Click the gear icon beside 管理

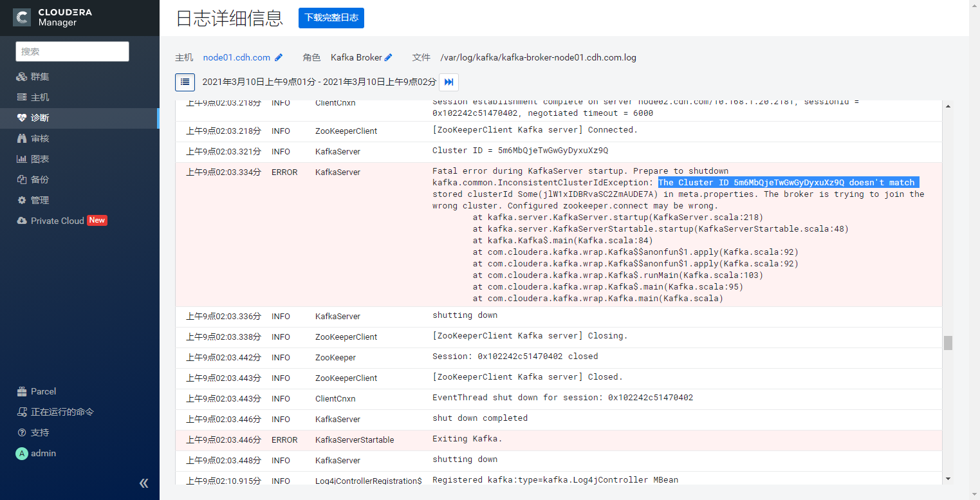point(21,200)
